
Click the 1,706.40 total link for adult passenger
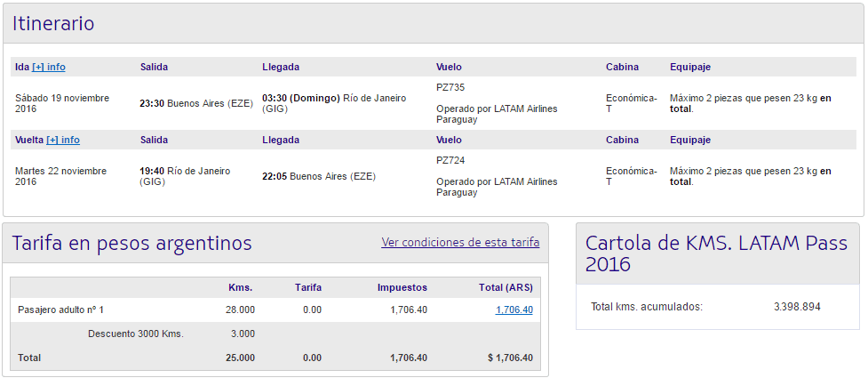coord(514,310)
